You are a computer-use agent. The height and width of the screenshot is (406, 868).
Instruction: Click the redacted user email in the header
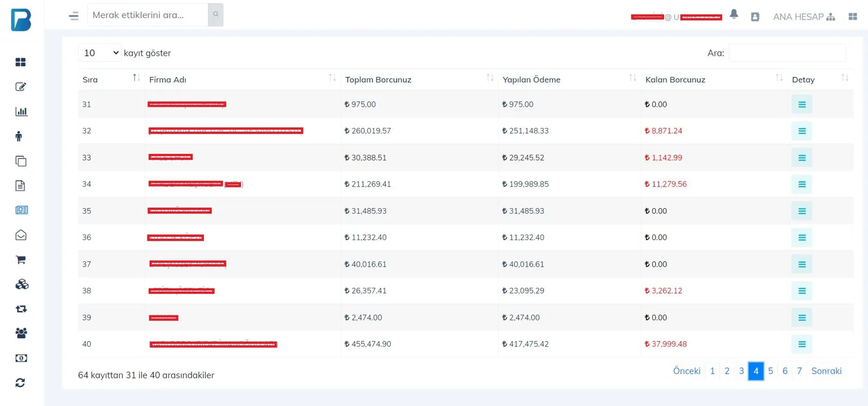click(x=676, y=17)
